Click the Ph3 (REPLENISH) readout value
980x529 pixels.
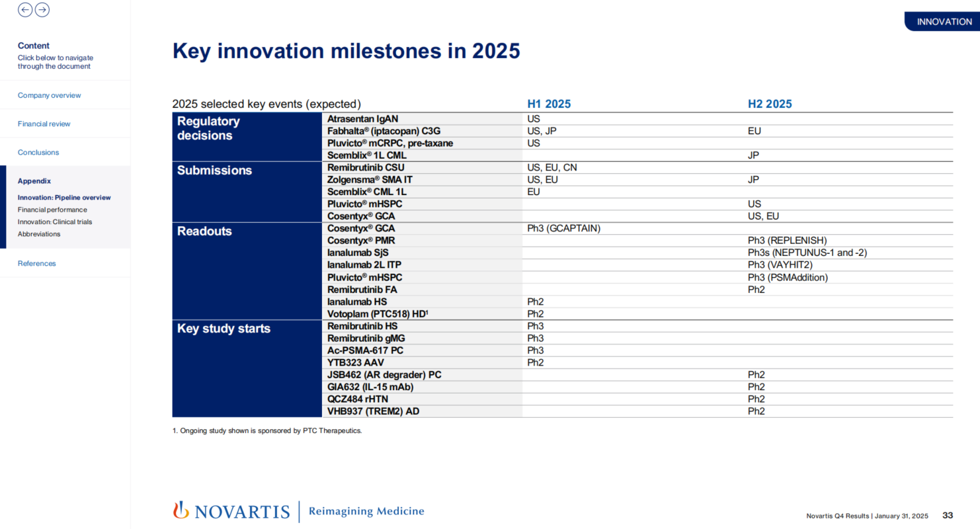click(x=788, y=241)
